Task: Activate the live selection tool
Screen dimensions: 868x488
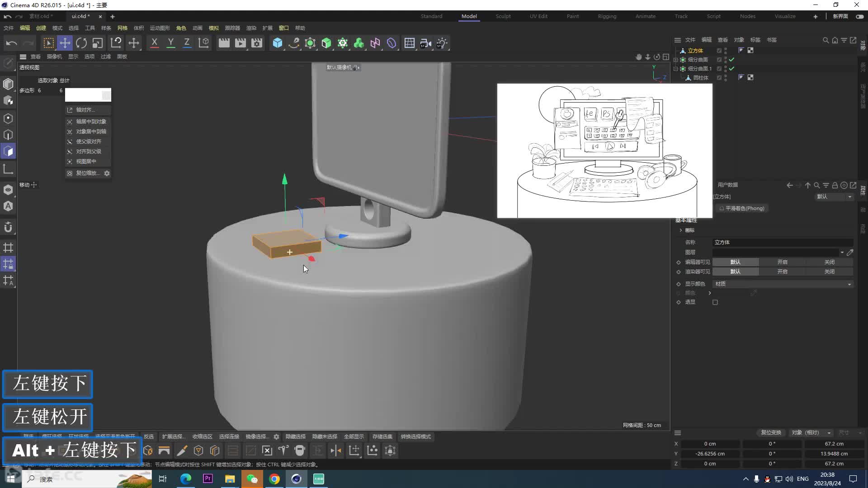Action: point(48,43)
